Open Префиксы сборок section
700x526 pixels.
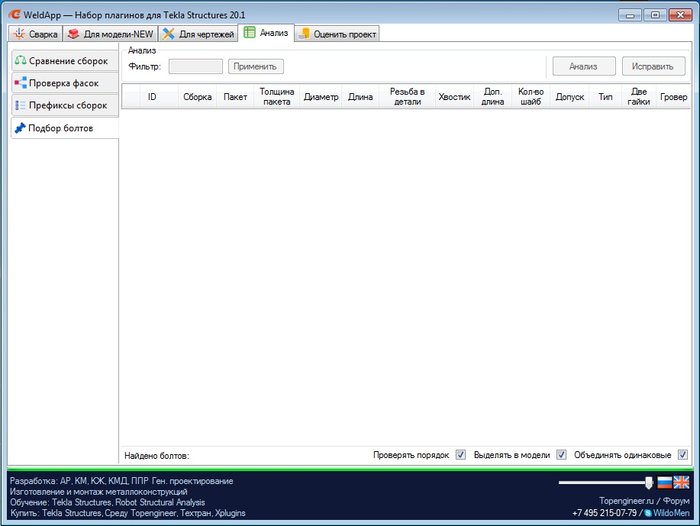click(65, 105)
